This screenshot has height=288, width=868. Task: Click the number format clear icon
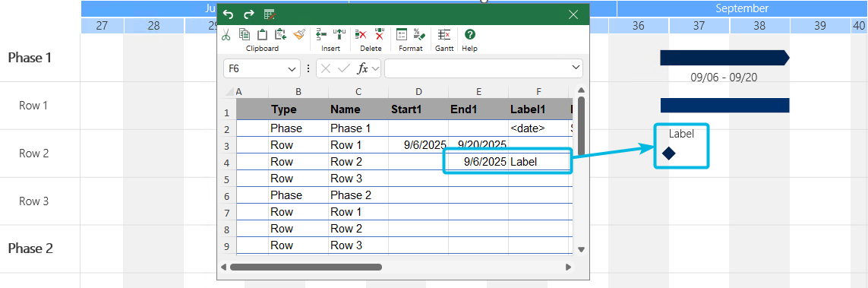click(420, 34)
